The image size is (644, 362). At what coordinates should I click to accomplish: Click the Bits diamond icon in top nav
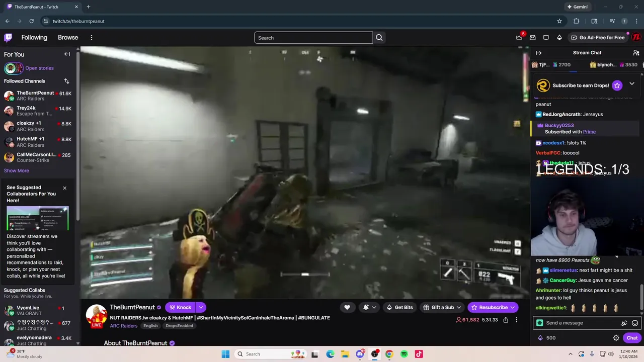559,37
